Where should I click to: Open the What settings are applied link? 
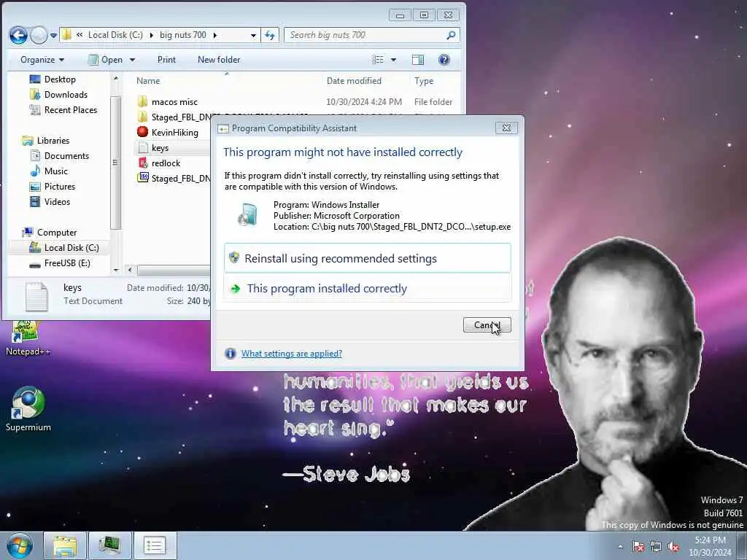(292, 354)
